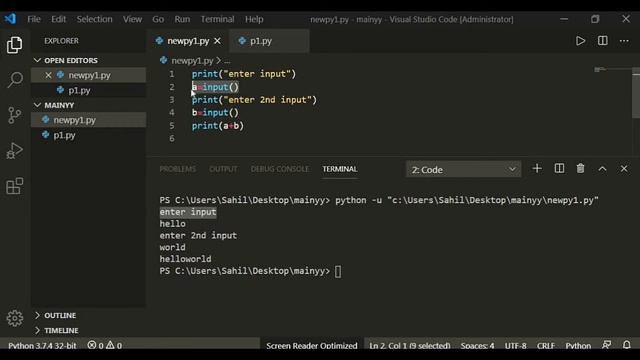Select Python 3.7.4 32-bit interpreter

click(42, 345)
